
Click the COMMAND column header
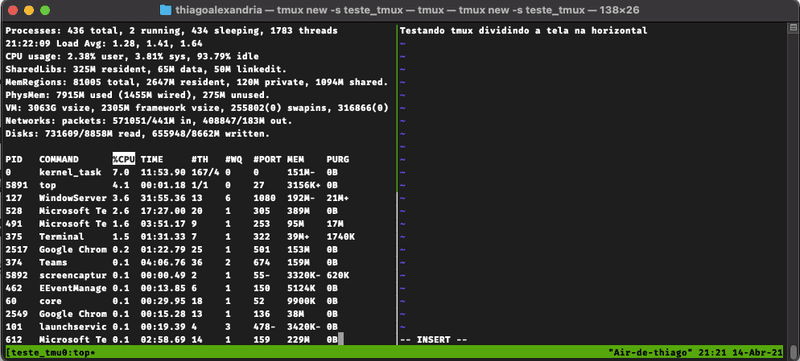[59, 159]
